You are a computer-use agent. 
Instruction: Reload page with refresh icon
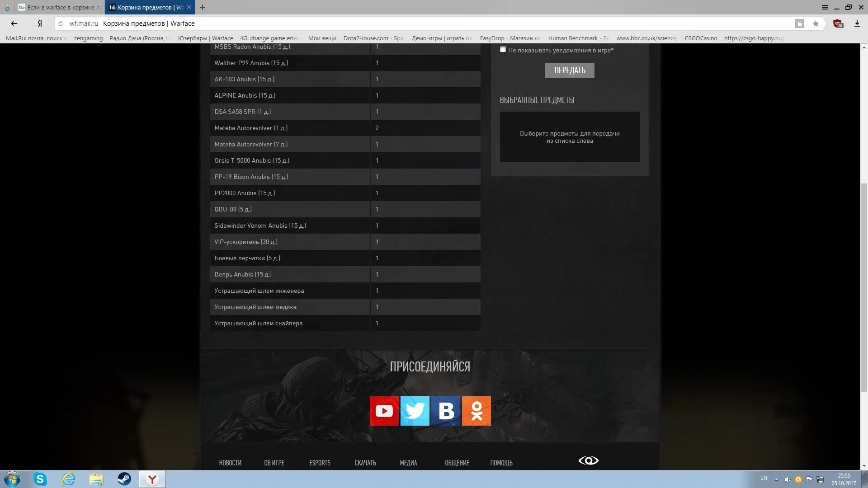click(x=61, y=23)
